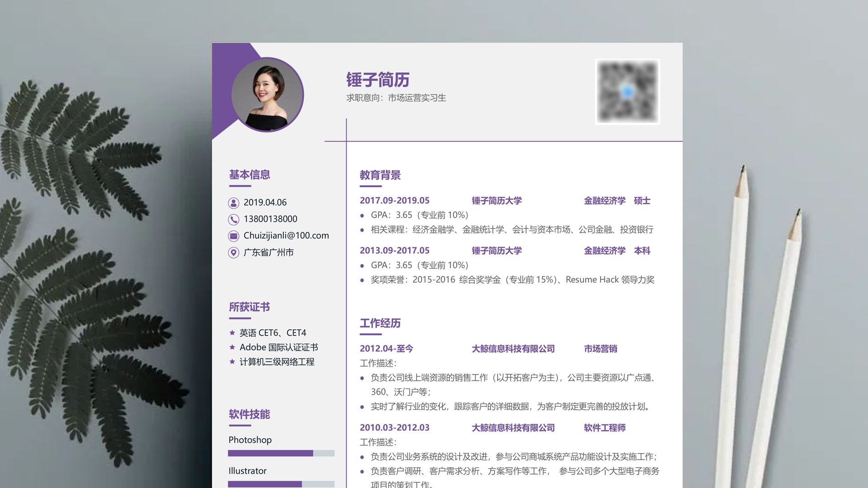The width and height of the screenshot is (868, 488).
Task: Click the star bullet beside 计算机三级网络工程
Action: tap(232, 361)
